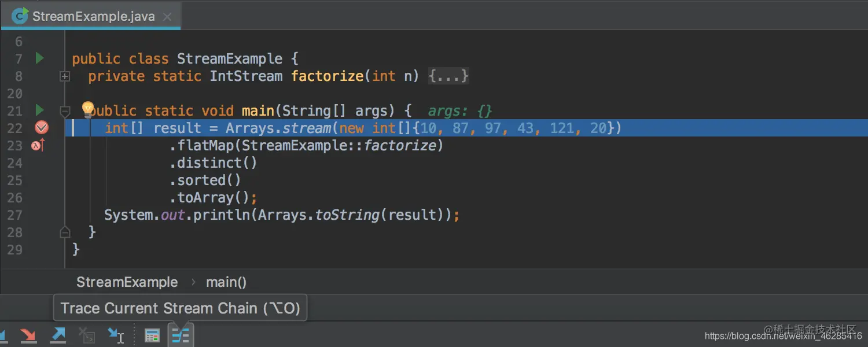Click the factorize method name
Screen dimensions: 868x347
[x=327, y=76]
